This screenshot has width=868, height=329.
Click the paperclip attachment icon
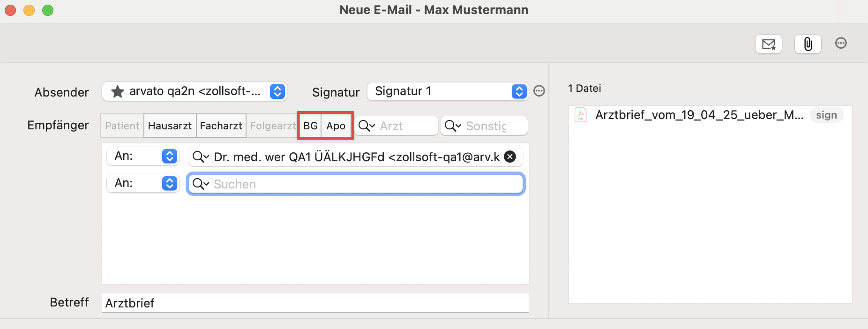click(x=808, y=44)
